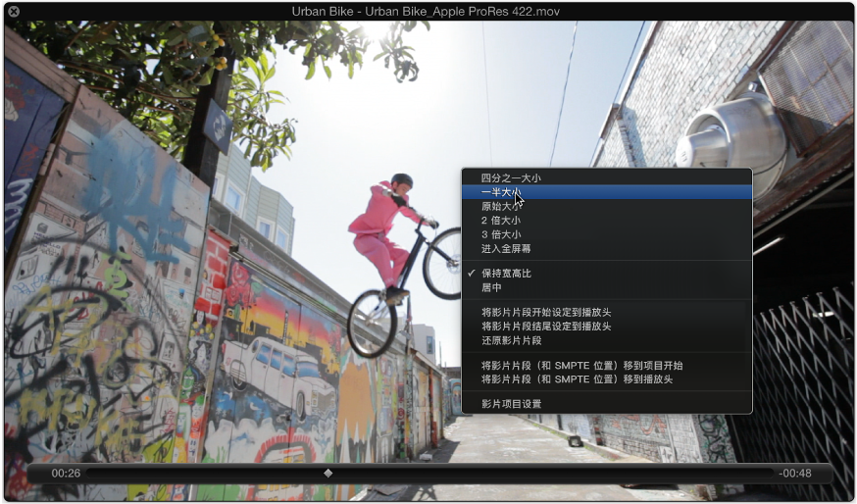Choose 将影片片段（和 SMPTE 位置）移到项目开始
Viewport: 857px width, 504px height.
tap(607, 366)
